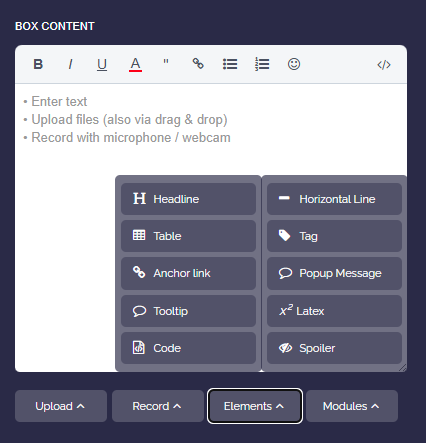Insert a Table element
426x443 pixels.
188,236
